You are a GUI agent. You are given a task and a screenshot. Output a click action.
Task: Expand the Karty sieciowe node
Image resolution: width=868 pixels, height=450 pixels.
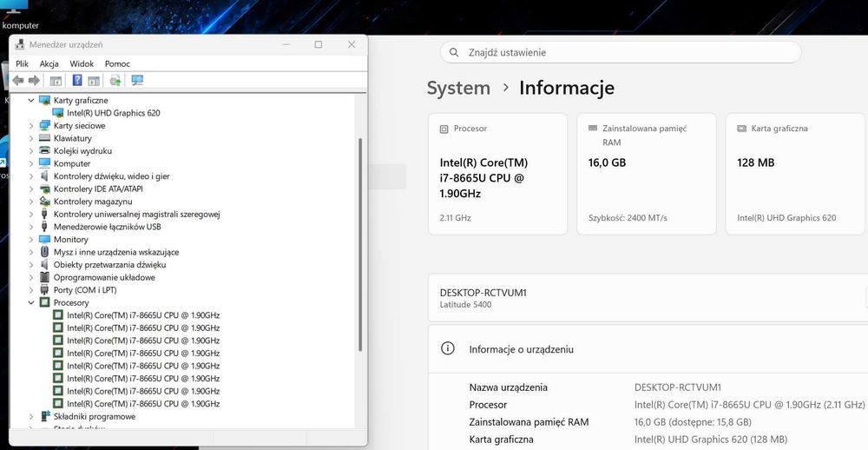[31, 126]
